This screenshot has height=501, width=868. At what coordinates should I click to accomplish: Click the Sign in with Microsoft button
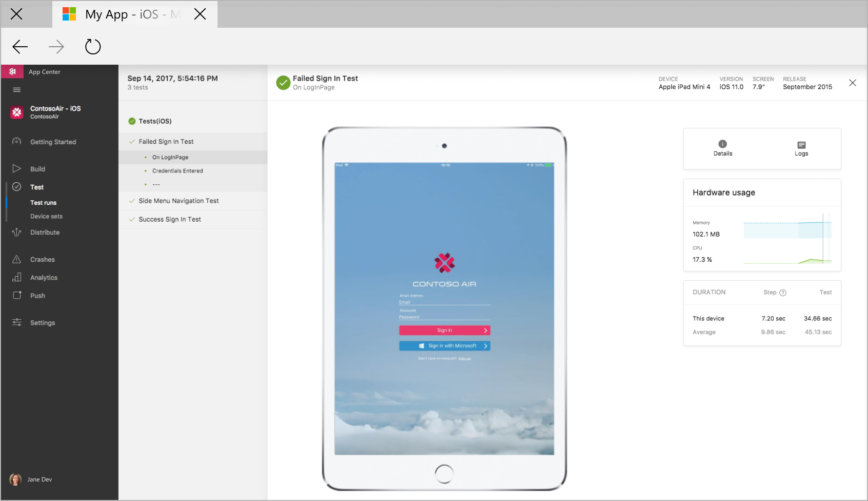point(444,345)
